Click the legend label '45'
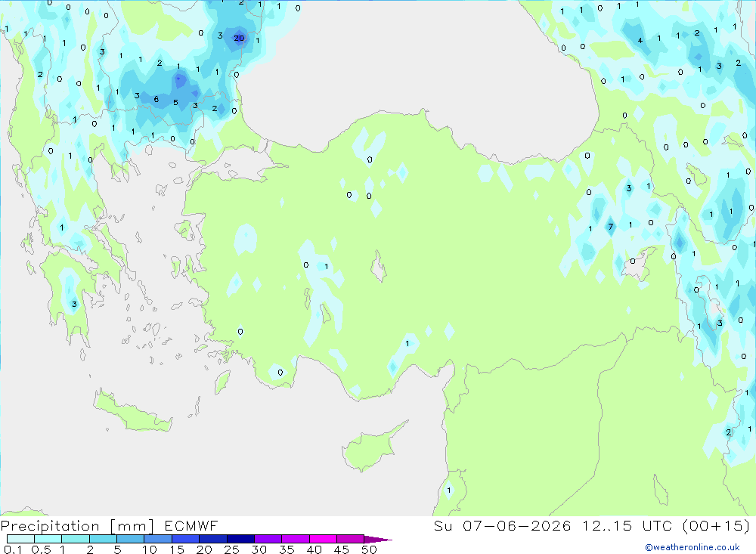The height and width of the screenshot is (554, 756). point(342,549)
